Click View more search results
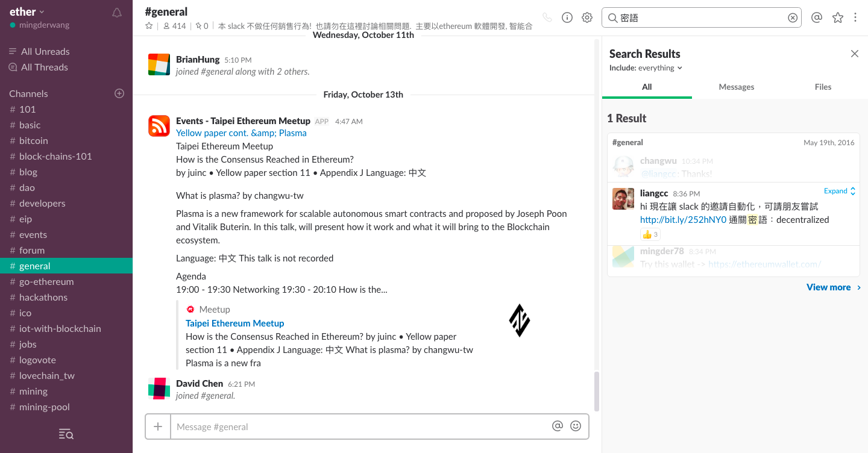The height and width of the screenshot is (453, 868). point(834,287)
